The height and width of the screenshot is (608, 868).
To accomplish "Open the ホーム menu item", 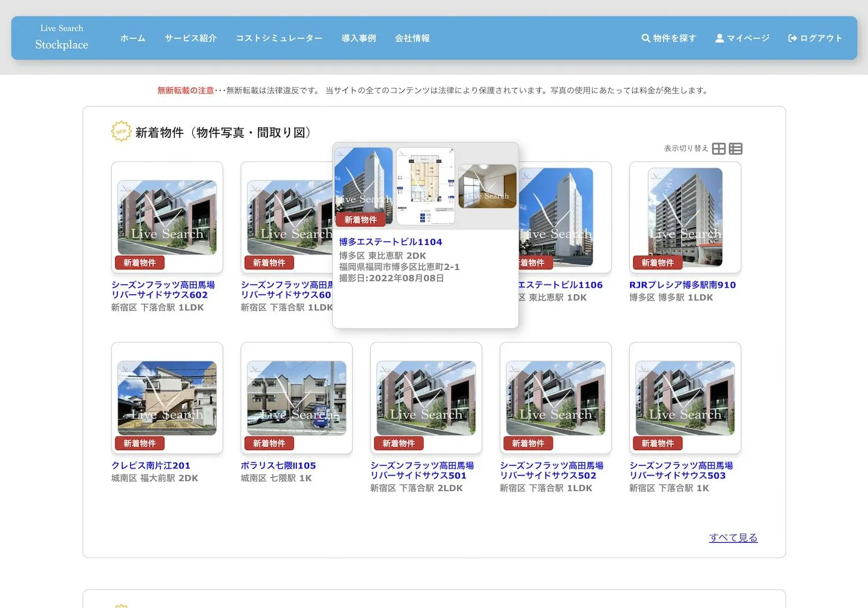I will (x=133, y=38).
